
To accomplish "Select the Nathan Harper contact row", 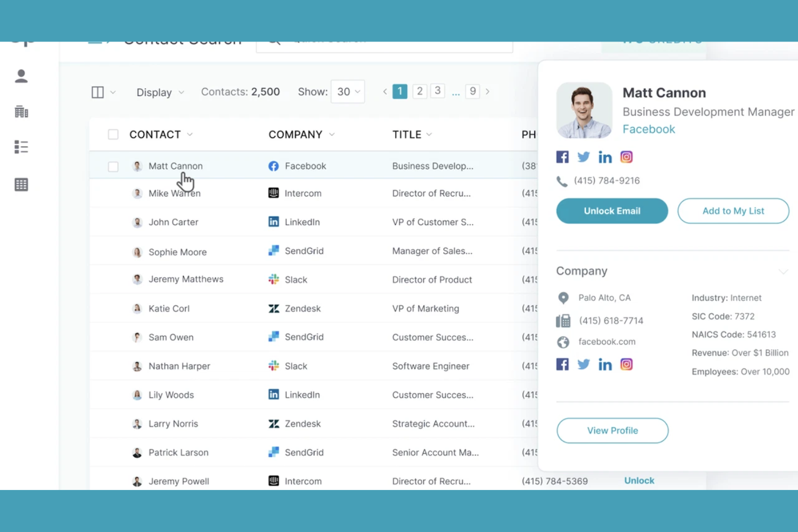I will click(x=313, y=366).
